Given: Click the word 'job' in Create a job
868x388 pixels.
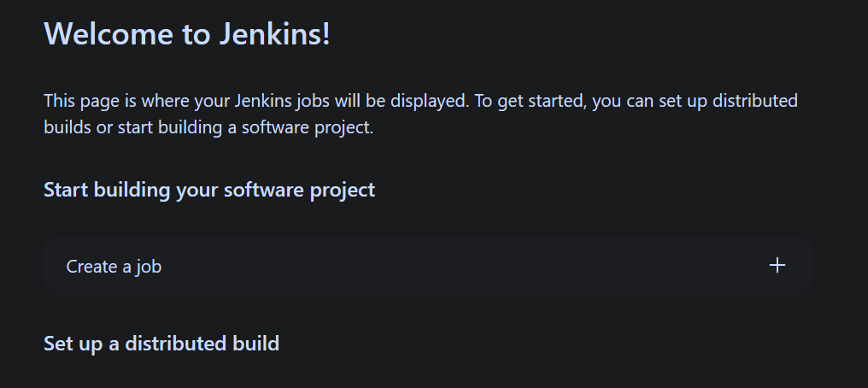Looking at the screenshot, I should [x=149, y=267].
